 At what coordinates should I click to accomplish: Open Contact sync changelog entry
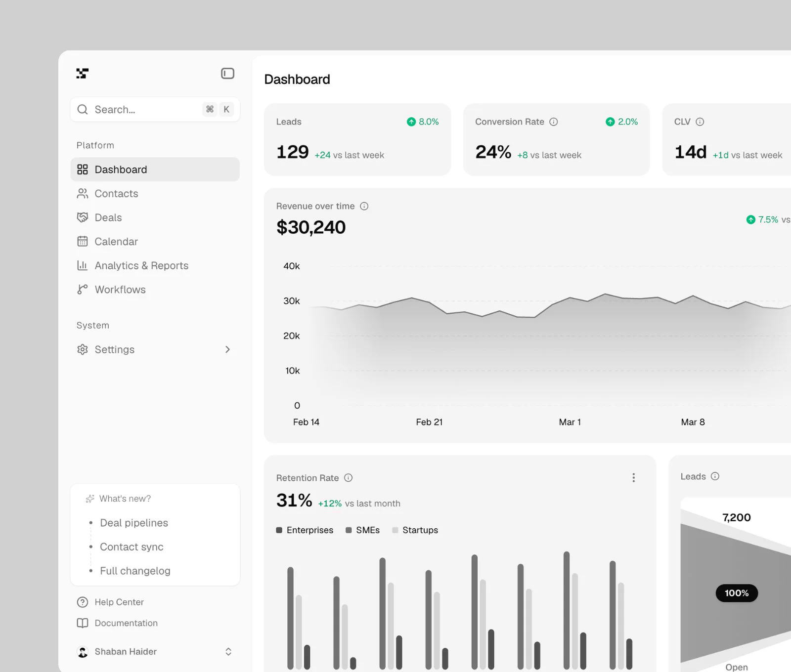pyautogui.click(x=132, y=547)
